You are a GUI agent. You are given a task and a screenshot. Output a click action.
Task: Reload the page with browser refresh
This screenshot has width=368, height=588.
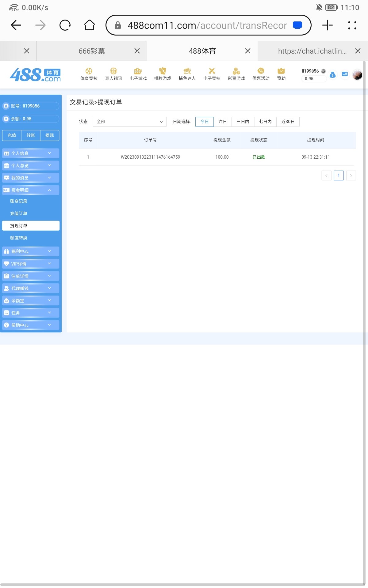tap(65, 25)
